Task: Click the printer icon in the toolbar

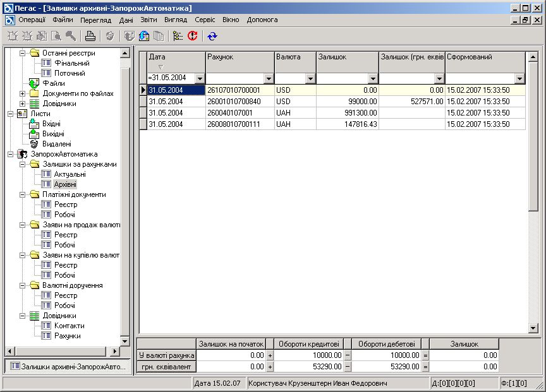Action: pos(90,36)
